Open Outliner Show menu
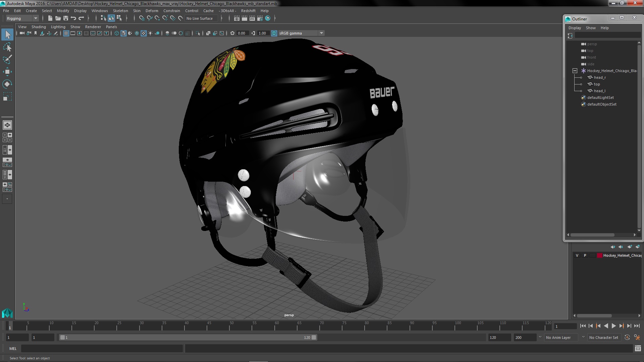 [591, 28]
